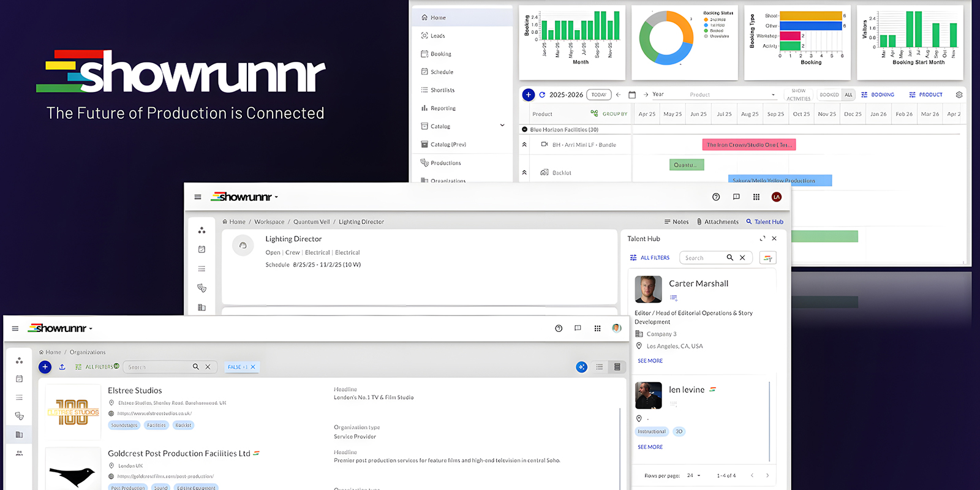Open the Notes tab for Lighting Director

676,222
